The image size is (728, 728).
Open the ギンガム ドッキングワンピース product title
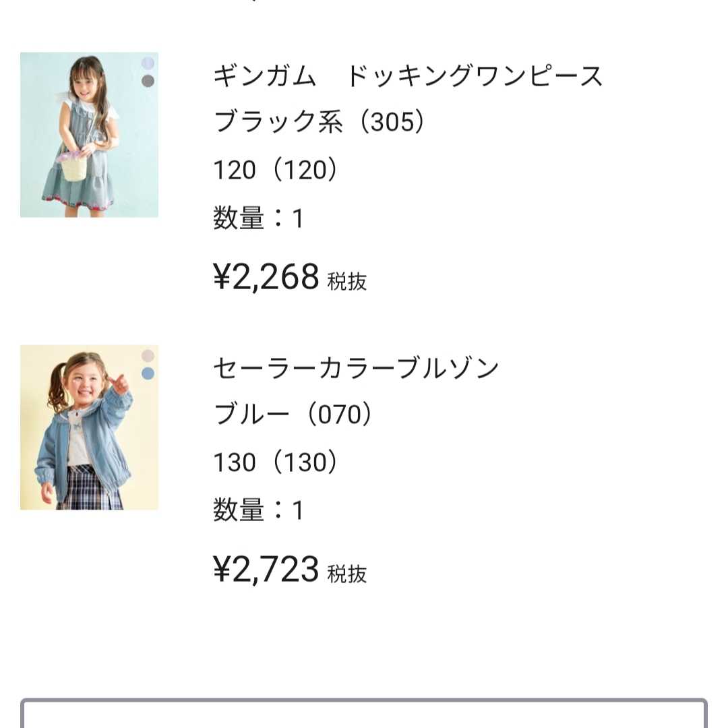pos(408,75)
